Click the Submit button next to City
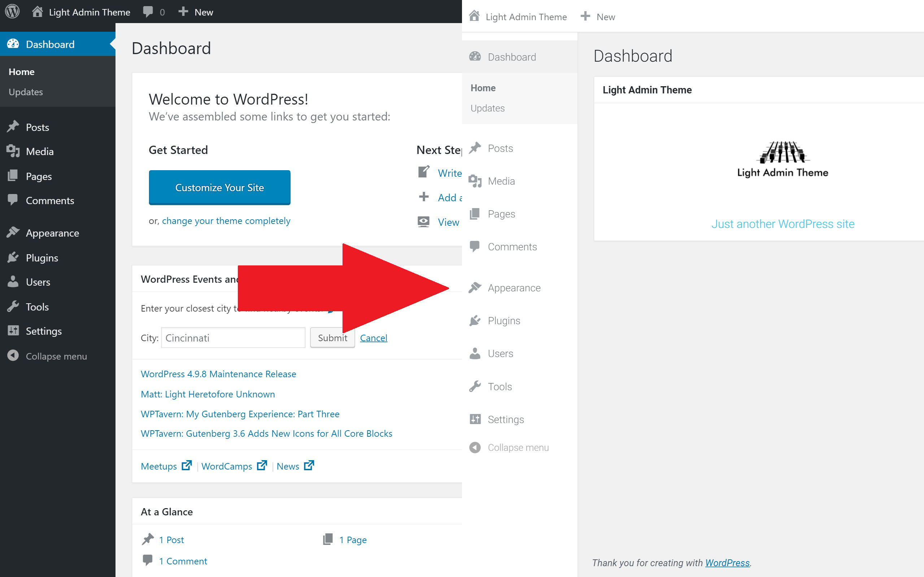924x577 pixels. [332, 338]
